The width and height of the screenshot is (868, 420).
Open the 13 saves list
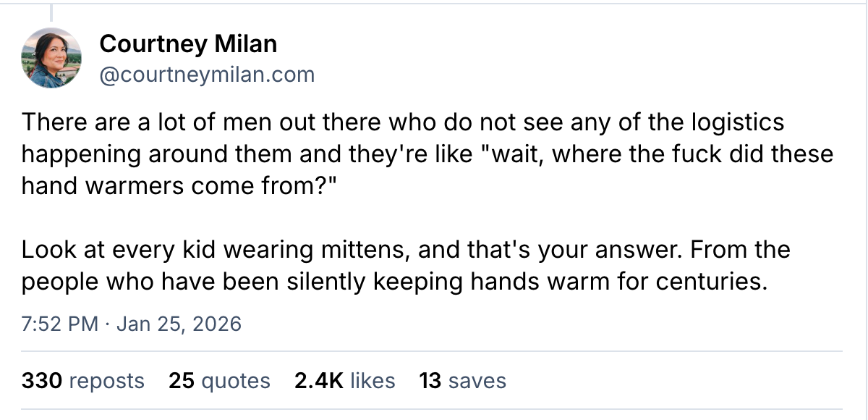461,380
